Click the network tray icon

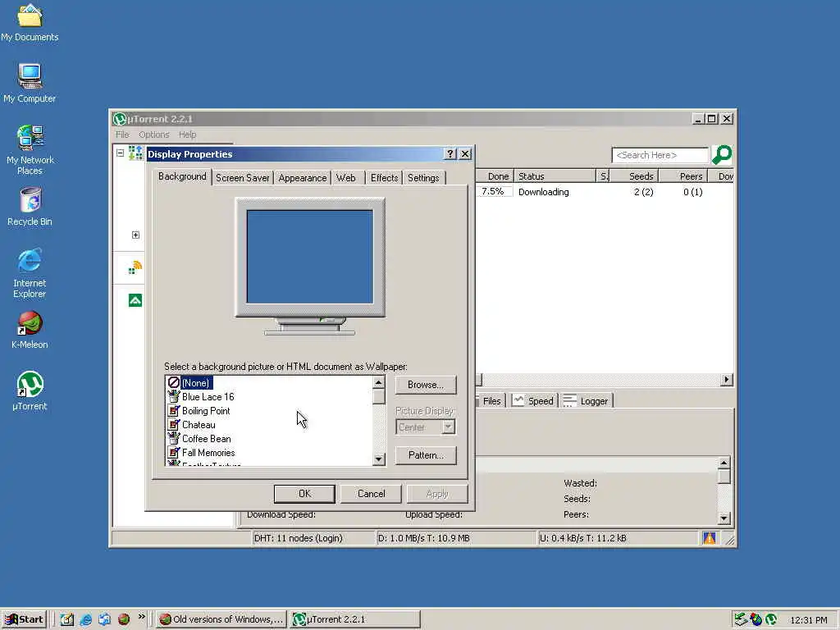[741, 619]
